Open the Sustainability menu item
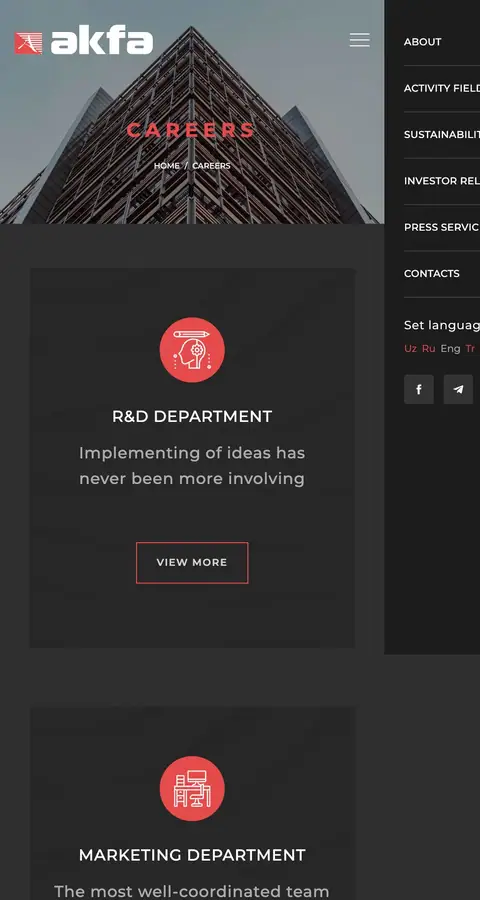 [442, 134]
